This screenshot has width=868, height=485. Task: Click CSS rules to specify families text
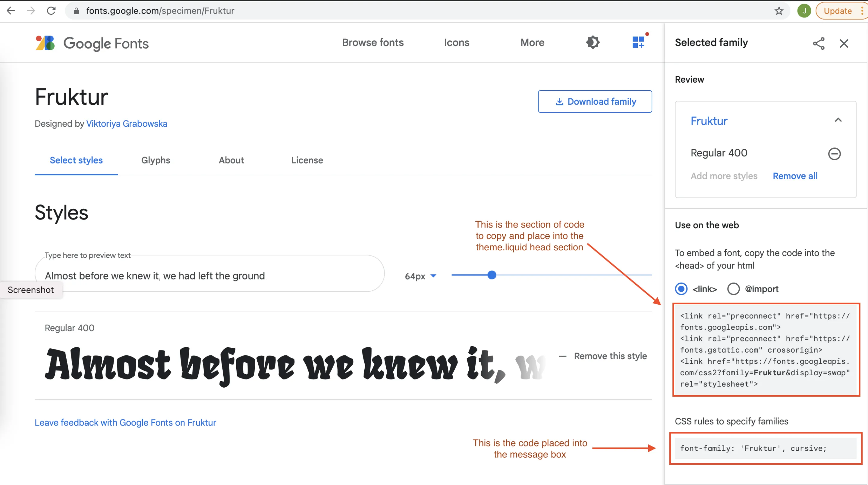click(731, 422)
